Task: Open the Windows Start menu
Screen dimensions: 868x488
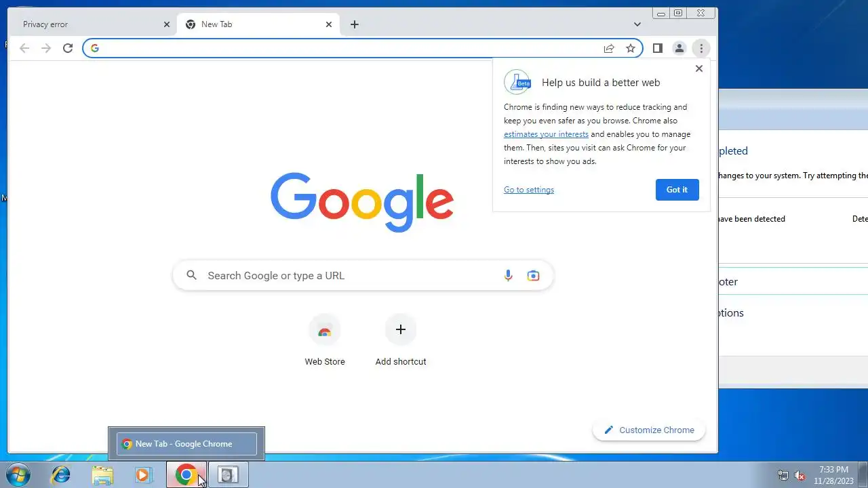Action: (18, 475)
